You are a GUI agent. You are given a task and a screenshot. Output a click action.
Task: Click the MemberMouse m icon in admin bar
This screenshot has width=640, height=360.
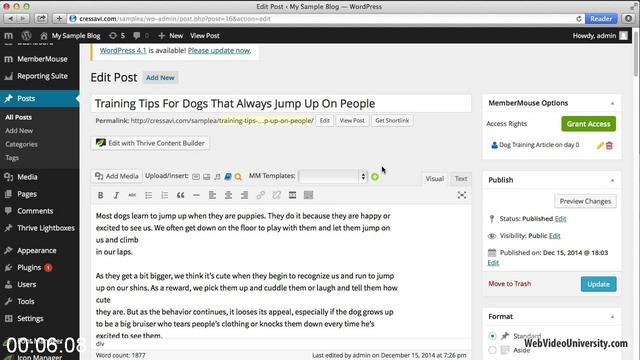coord(9,36)
